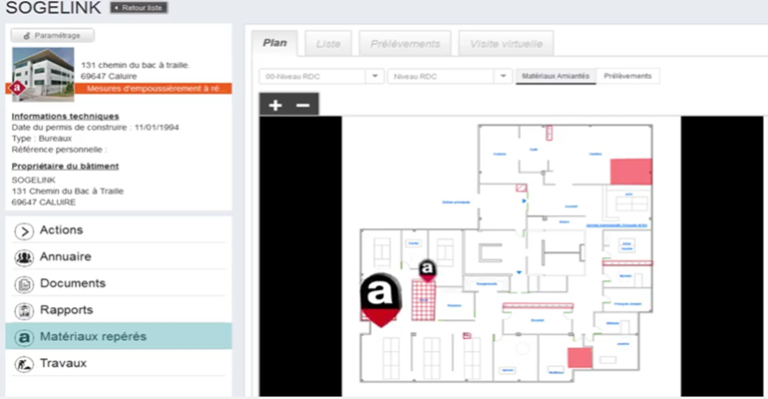
Task: Click the arrow of Niveau RDC combo
Action: click(503, 76)
